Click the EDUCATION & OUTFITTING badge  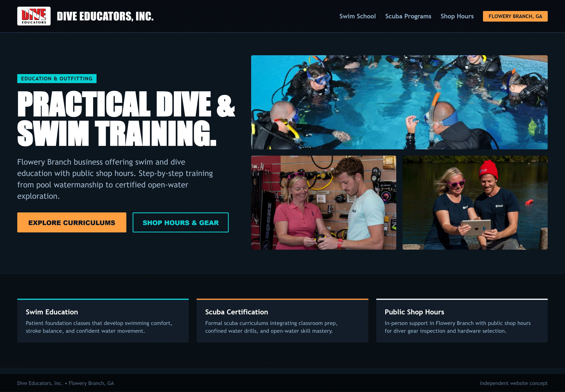pyautogui.click(x=57, y=79)
